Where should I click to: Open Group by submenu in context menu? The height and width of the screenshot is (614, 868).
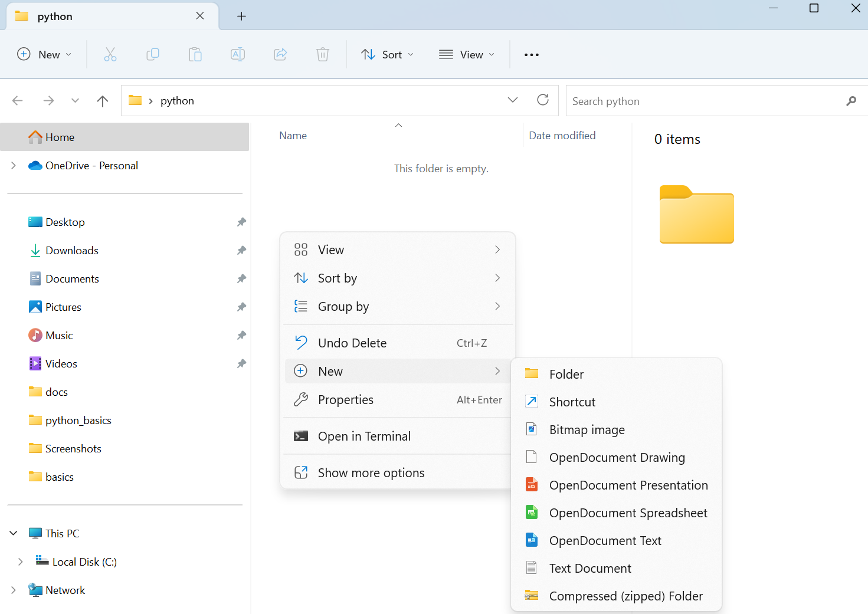398,307
